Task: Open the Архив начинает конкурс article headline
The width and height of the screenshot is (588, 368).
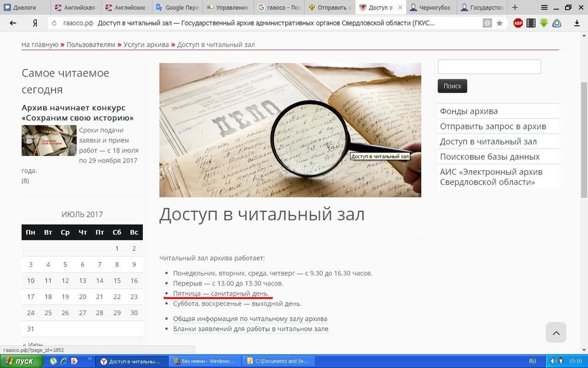Action: pyautogui.click(x=78, y=112)
